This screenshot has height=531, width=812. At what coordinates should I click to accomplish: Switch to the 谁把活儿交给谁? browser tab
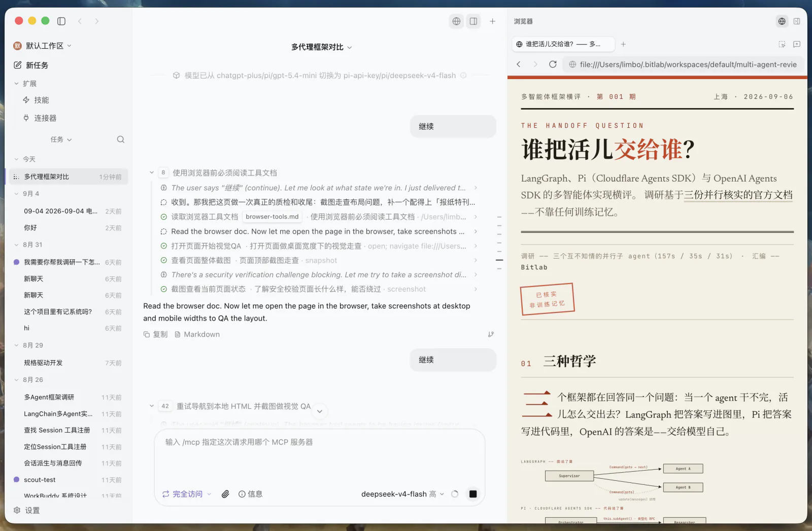562,44
